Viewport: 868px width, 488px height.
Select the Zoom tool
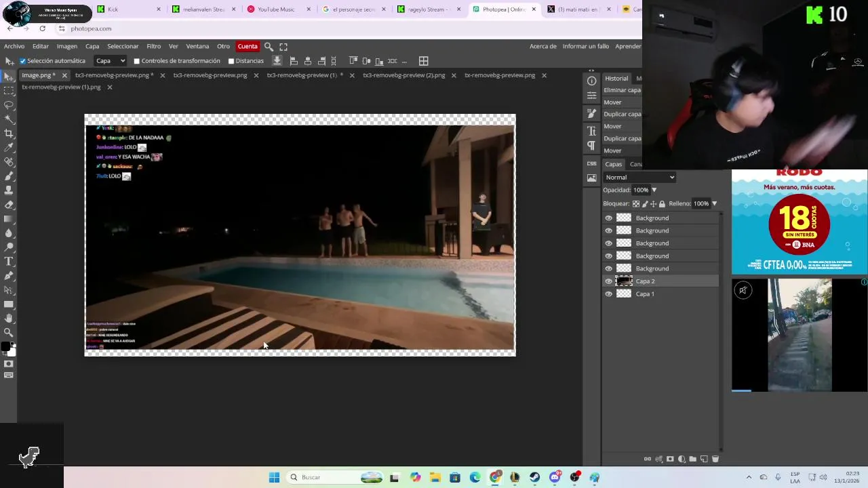pos(9,332)
